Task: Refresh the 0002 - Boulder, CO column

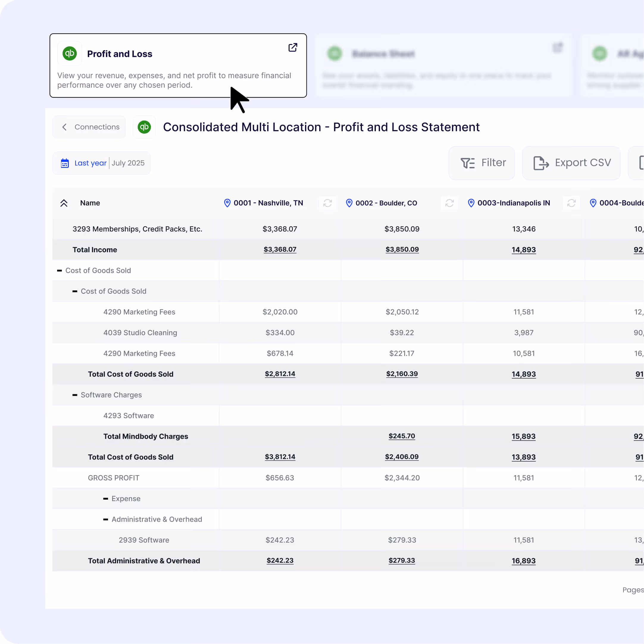Action: [449, 203]
